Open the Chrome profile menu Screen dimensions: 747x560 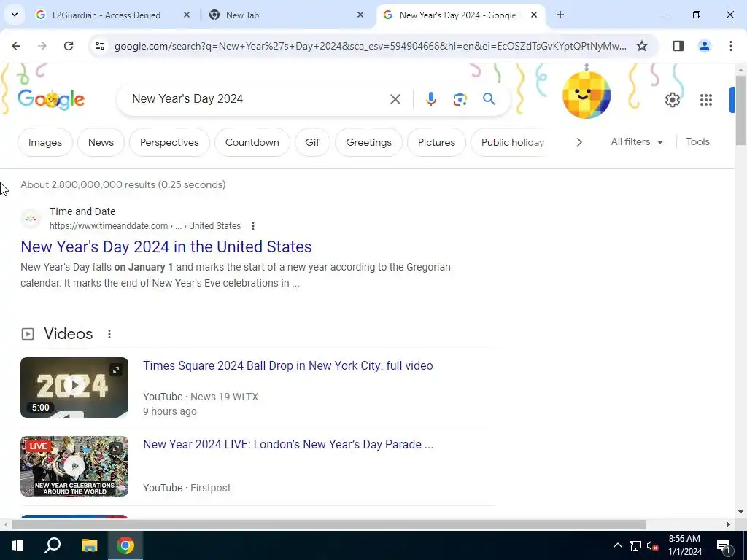pyautogui.click(x=704, y=46)
